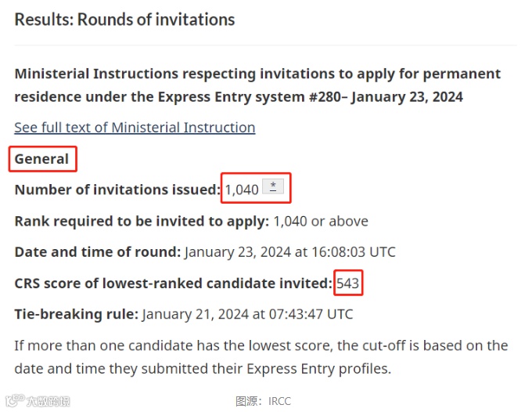Open the full text of Ministerial Instruction link
The width and height of the screenshot is (532, 412).
pos(135,128)
